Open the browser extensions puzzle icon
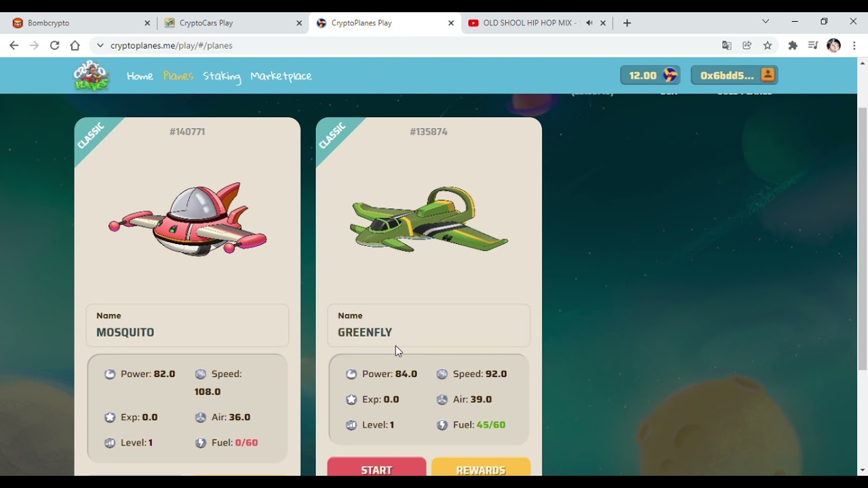 click(793, 45)
